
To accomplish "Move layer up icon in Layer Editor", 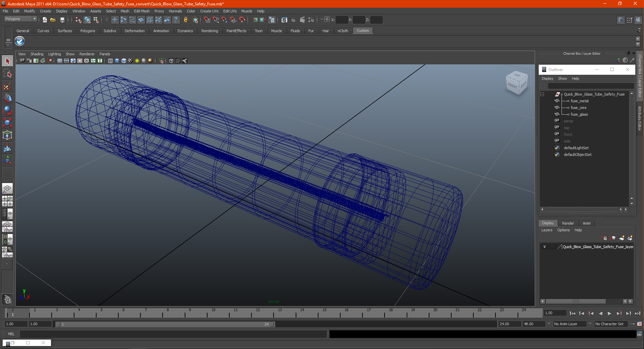I will [605, 238].
